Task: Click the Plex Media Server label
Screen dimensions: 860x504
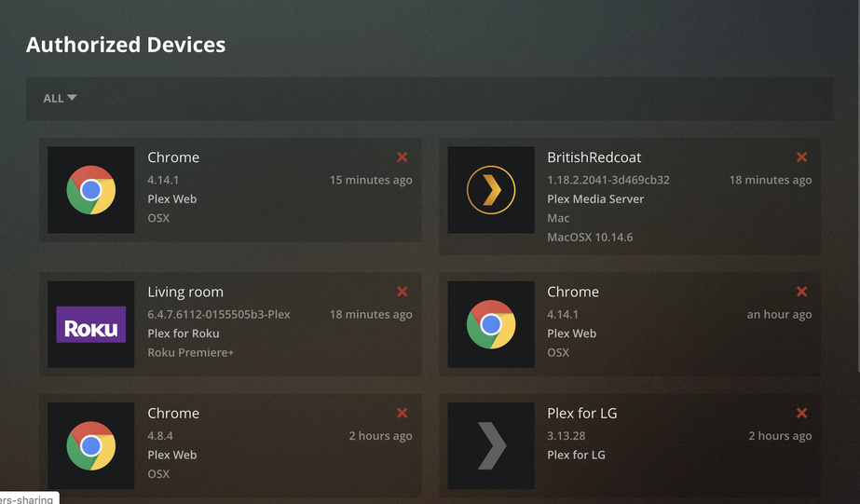Action: [x=595, y=199]
